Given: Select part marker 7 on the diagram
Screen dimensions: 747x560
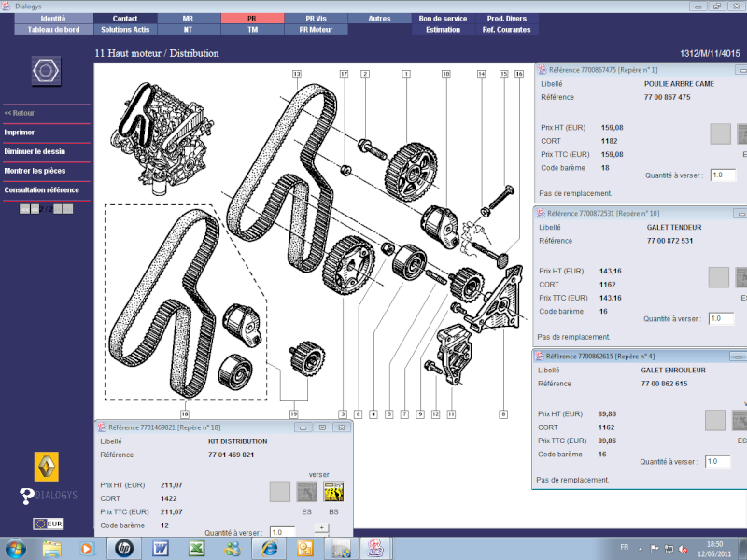Looking at the screenshot, I should [x=404, y=414].
